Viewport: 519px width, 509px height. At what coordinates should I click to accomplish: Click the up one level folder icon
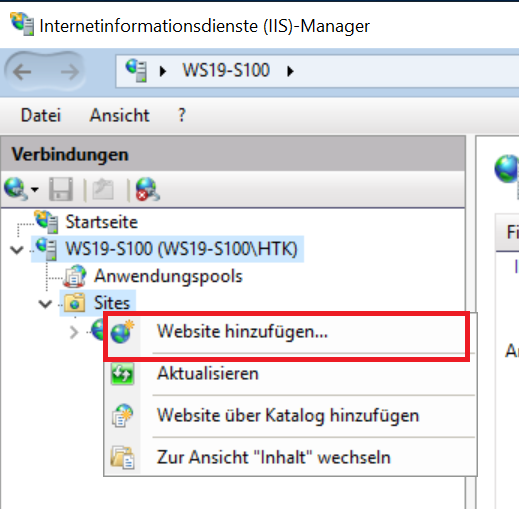click(x=103, y=189)
